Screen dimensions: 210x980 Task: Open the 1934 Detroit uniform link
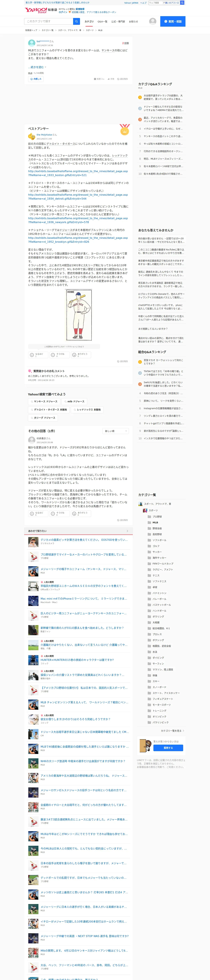point(78,197)
